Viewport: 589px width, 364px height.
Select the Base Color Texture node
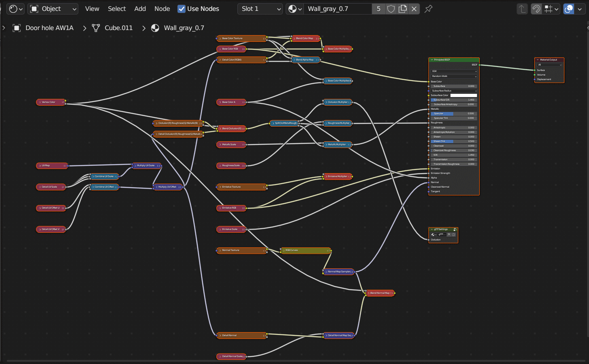[241, 38]
